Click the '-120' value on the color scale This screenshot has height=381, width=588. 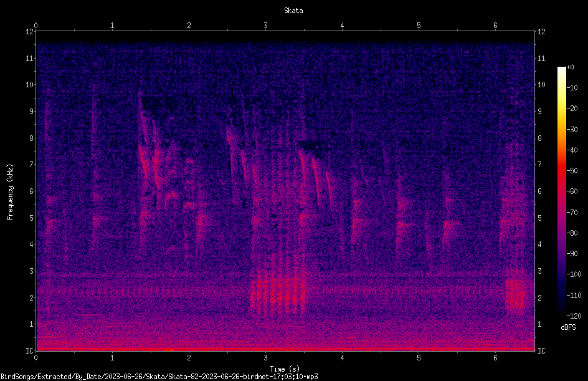pos(574,316)
